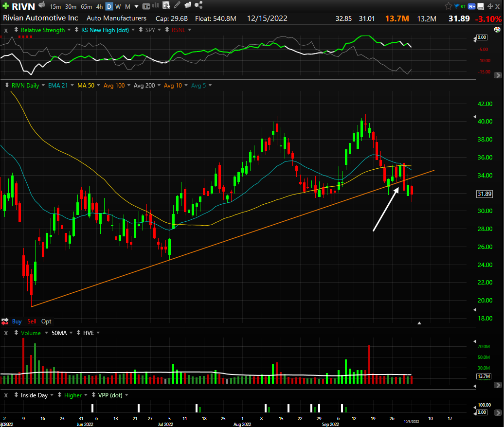Expand the Avg 200 dropdown
The image size is (504, 427).
tap(159, 86)
